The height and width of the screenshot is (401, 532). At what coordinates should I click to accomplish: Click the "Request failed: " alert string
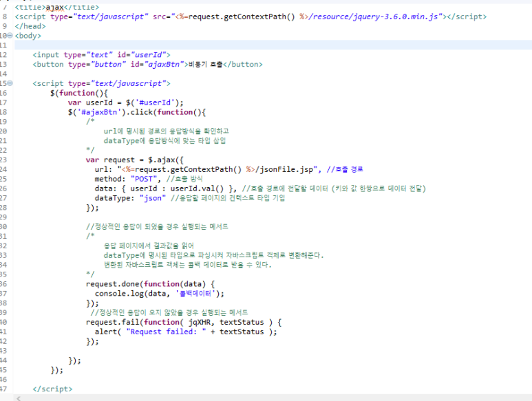tap(166, 332)
